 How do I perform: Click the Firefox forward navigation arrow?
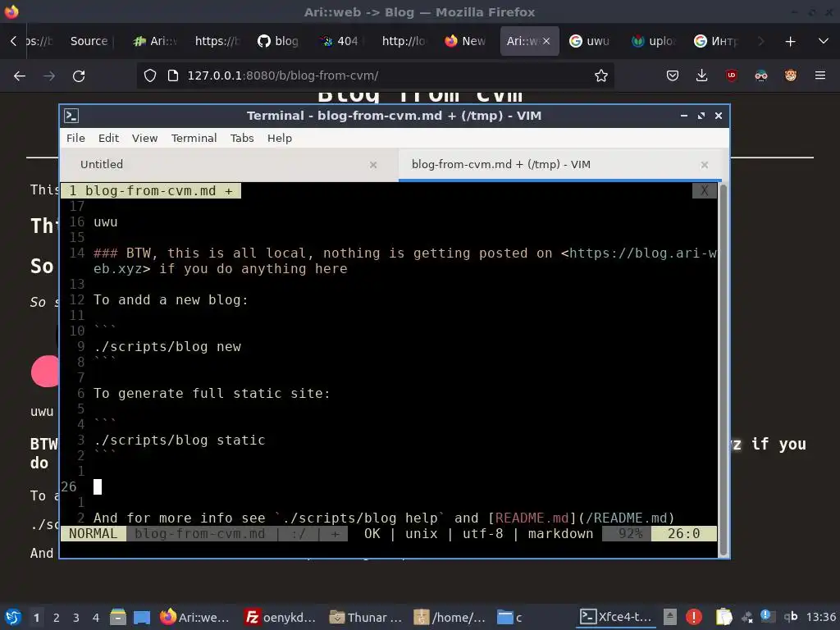[48, 76]
